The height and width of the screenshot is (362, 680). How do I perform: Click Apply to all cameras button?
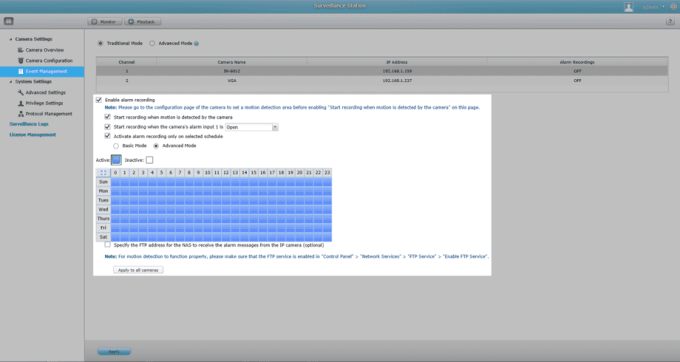[x=138, y=270]
